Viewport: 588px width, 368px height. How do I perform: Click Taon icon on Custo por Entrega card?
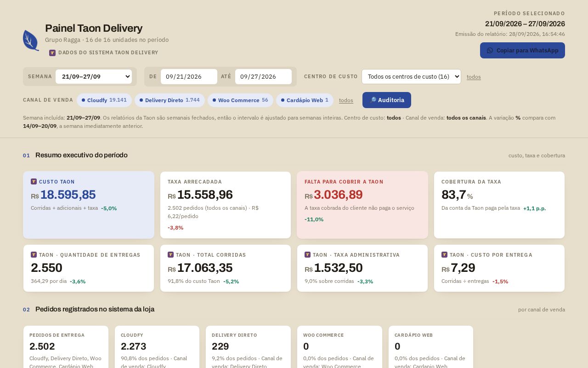click(444, 255)
